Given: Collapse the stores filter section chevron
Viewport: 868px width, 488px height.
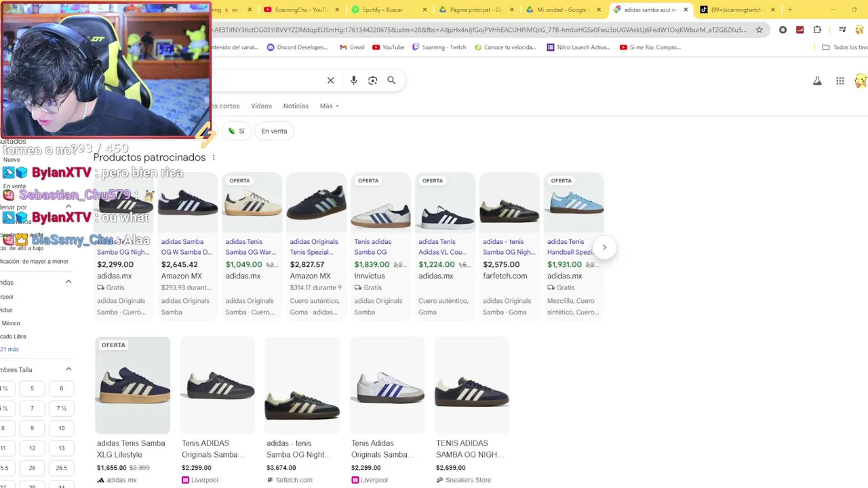Looking at the screenshot, I should click(68, 282).
